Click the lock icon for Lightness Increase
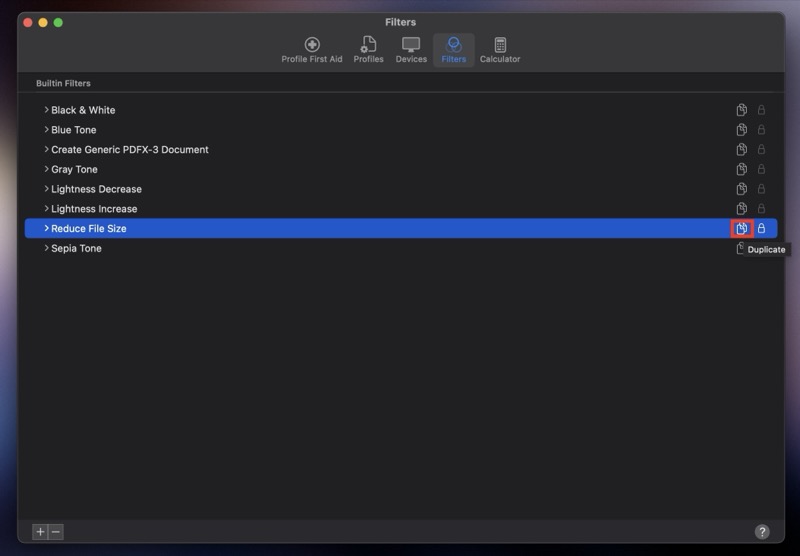Screen dimensions: 800x556 pos(761,209)
